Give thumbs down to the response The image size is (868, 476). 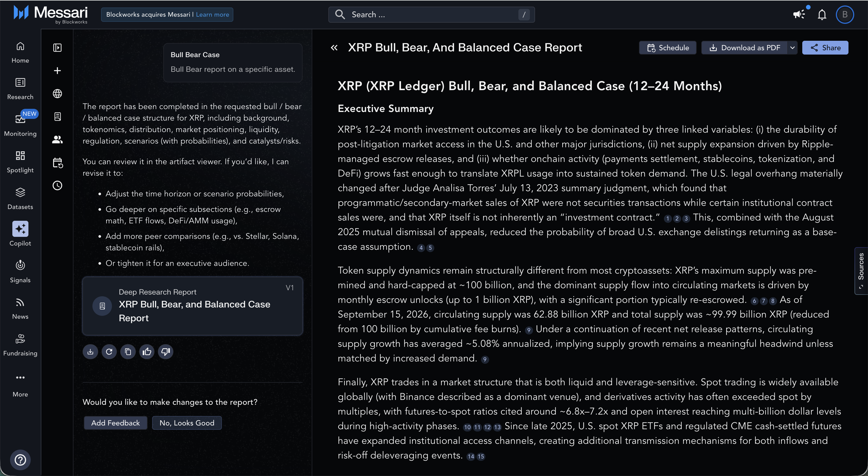point(165,352)
